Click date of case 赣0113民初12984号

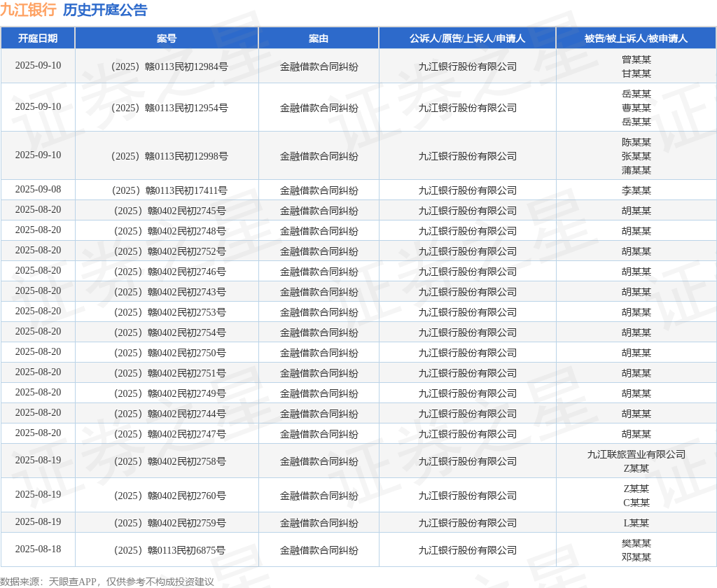[38, 65]
